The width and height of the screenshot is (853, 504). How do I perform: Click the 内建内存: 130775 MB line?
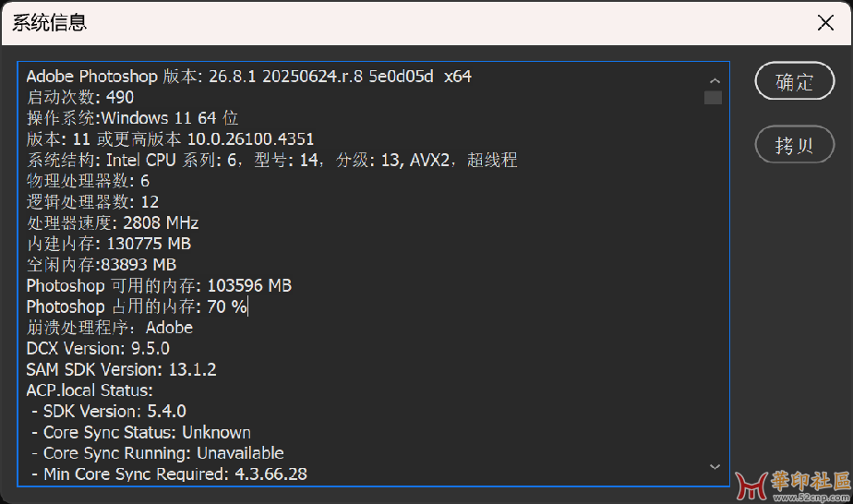tap(109, 244)
